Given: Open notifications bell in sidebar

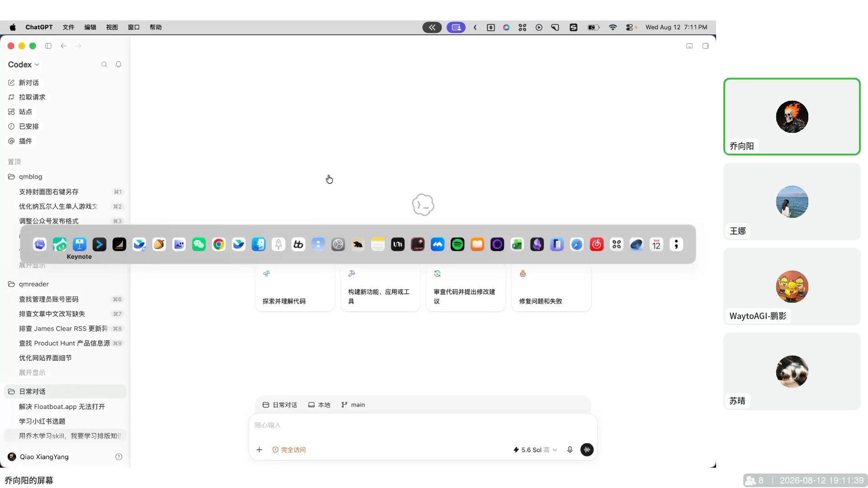Looking at the screenshot, I should [x=118, y=65].
